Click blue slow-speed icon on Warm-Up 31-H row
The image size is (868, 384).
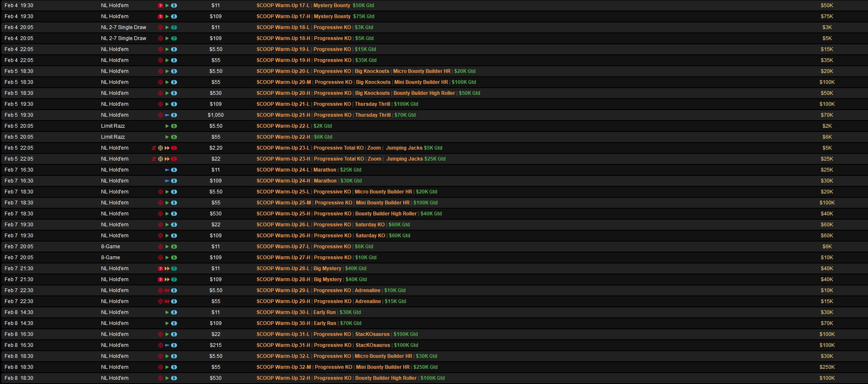[x=167, y=345]
